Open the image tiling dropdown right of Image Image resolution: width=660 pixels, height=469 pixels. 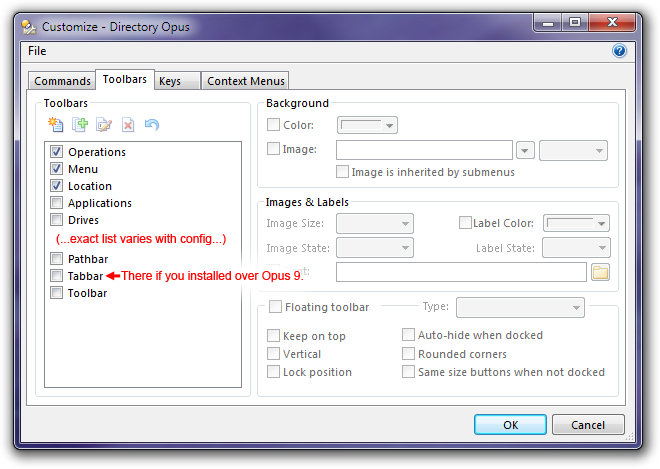(573, 150)
